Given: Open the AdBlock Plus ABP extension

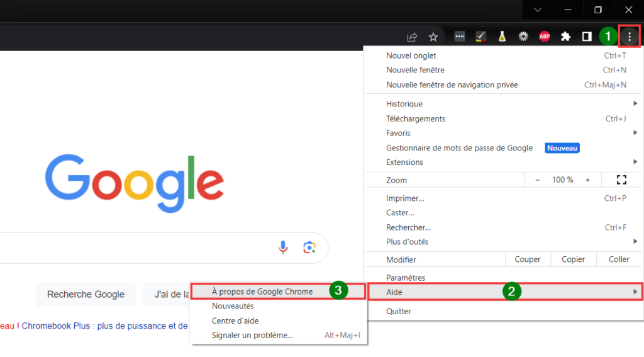Looking at the screenshot, I should 545,37.
